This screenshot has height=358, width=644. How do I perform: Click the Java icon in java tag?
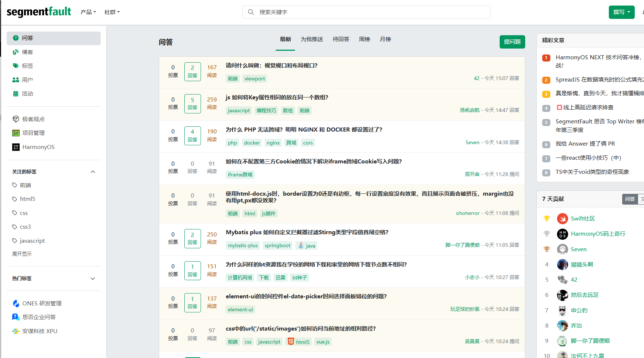301,245
